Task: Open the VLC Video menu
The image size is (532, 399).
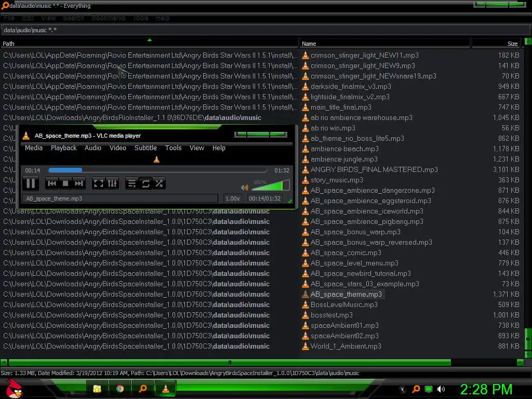Action: (118, 148)
